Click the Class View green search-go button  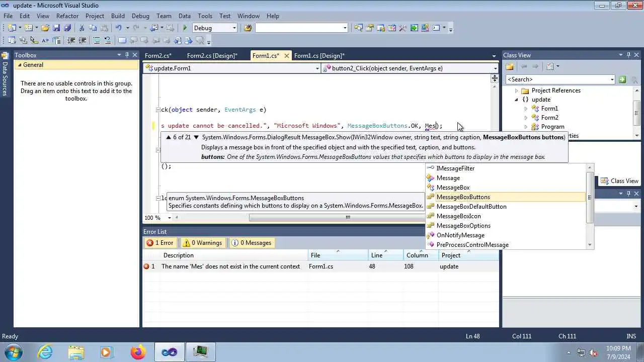point(622,79)
